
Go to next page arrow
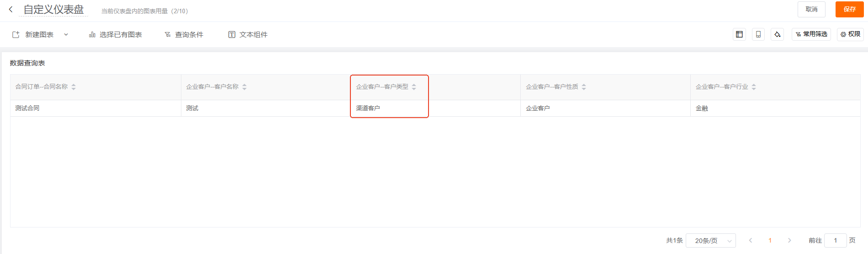tap(789, 240)
